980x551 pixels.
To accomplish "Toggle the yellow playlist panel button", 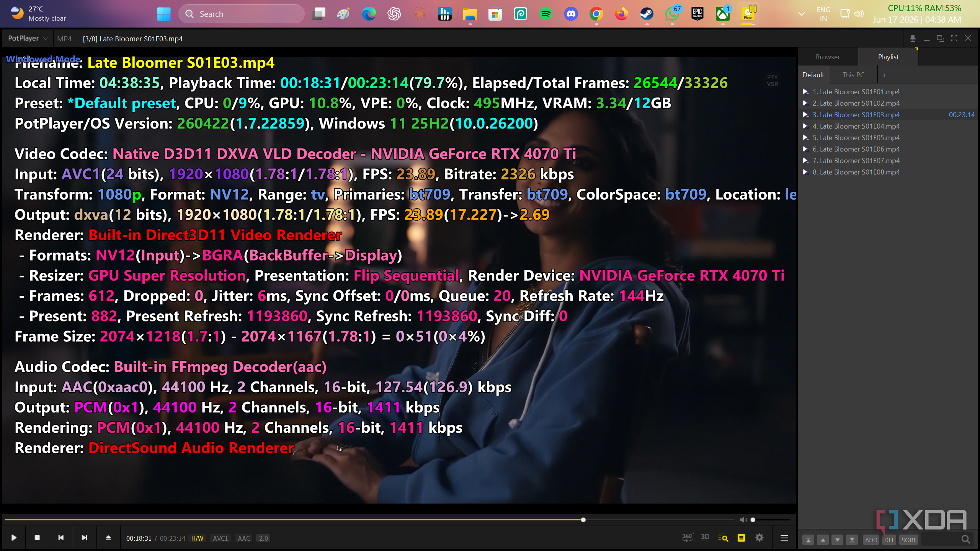I will 741,538.
